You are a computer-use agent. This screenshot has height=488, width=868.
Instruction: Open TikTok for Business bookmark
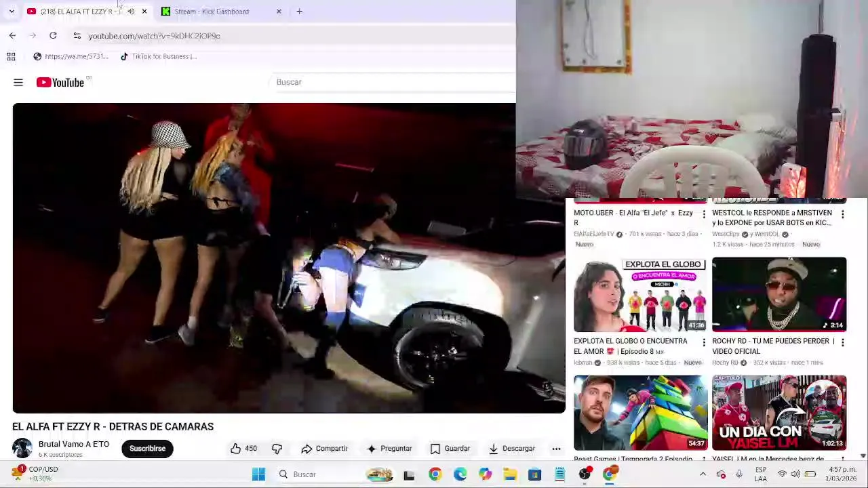coord(158,57)
